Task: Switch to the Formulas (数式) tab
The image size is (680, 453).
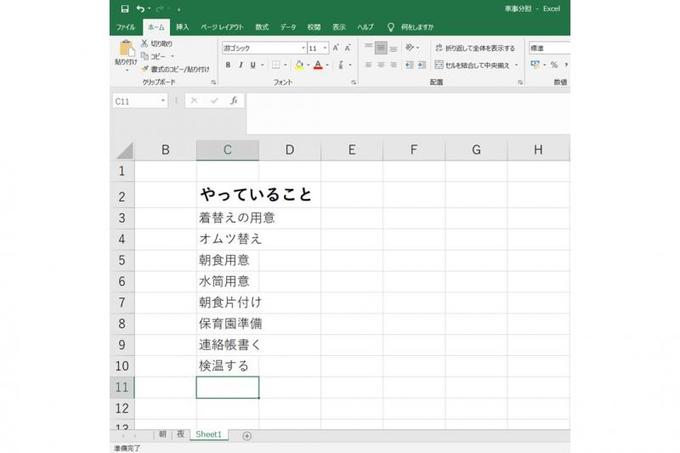Action: point(262,27)
